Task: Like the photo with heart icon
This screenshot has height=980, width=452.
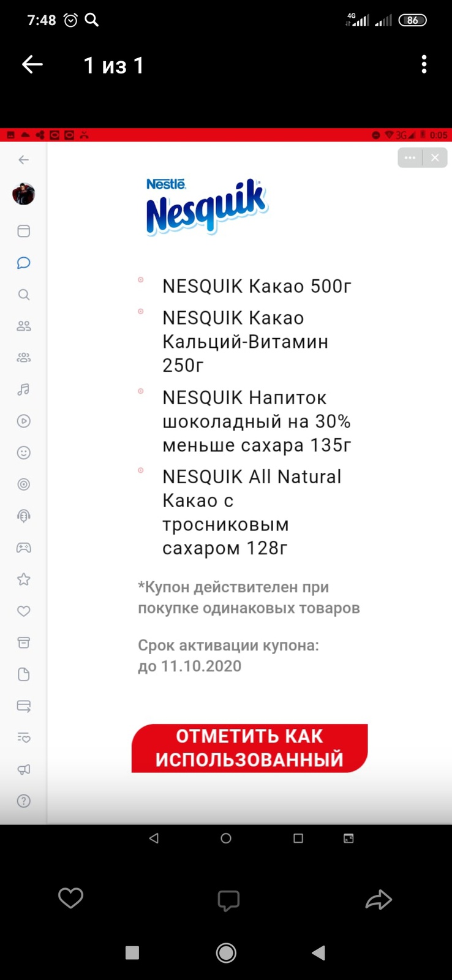Action: [x=70, y=899]
